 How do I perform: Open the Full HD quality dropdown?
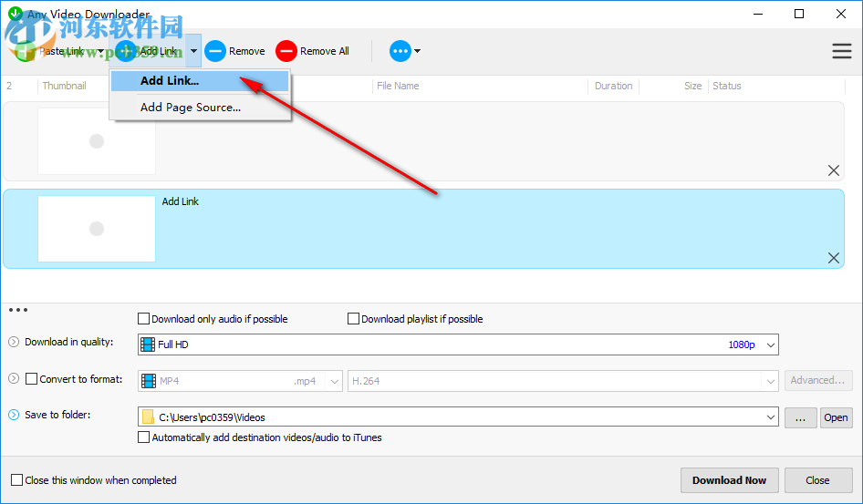pyautogui.click(x=458, y=345)
